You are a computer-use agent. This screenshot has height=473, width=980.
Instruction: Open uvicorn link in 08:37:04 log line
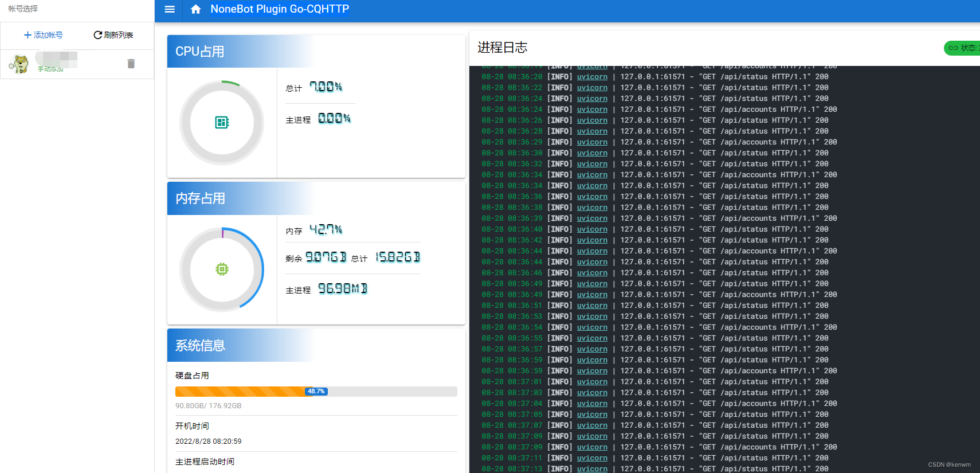click(592, 404)
